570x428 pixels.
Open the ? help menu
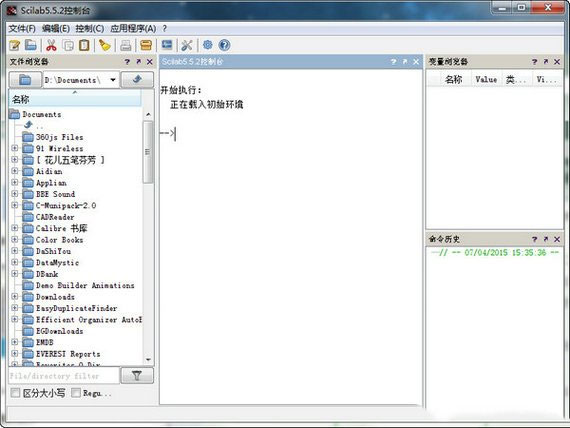[164, 29]
